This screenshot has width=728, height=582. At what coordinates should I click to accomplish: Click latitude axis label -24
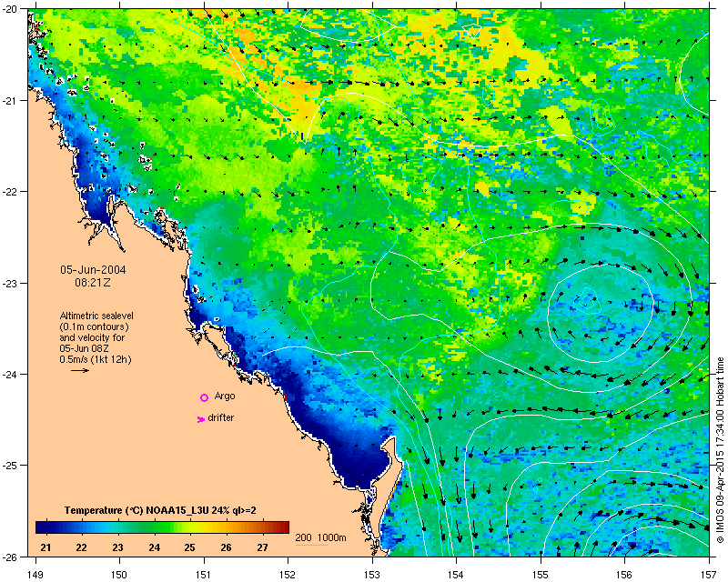pos(10,374)
